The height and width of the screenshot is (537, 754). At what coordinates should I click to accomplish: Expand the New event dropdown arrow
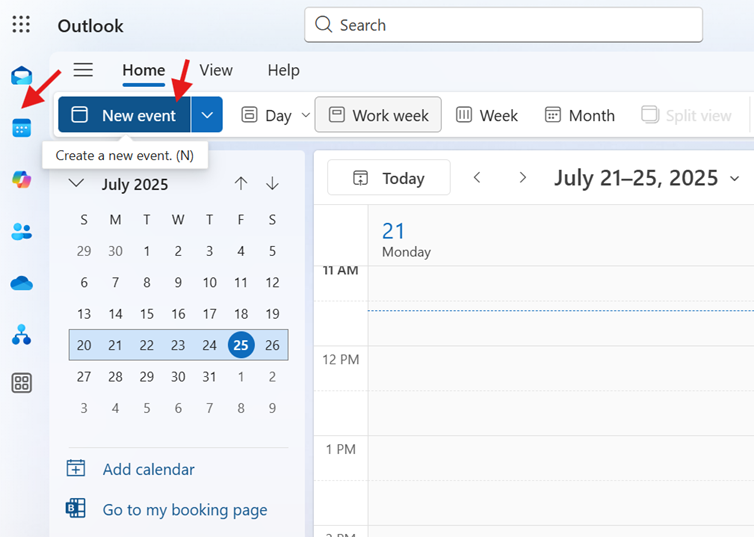click(207, 115)
